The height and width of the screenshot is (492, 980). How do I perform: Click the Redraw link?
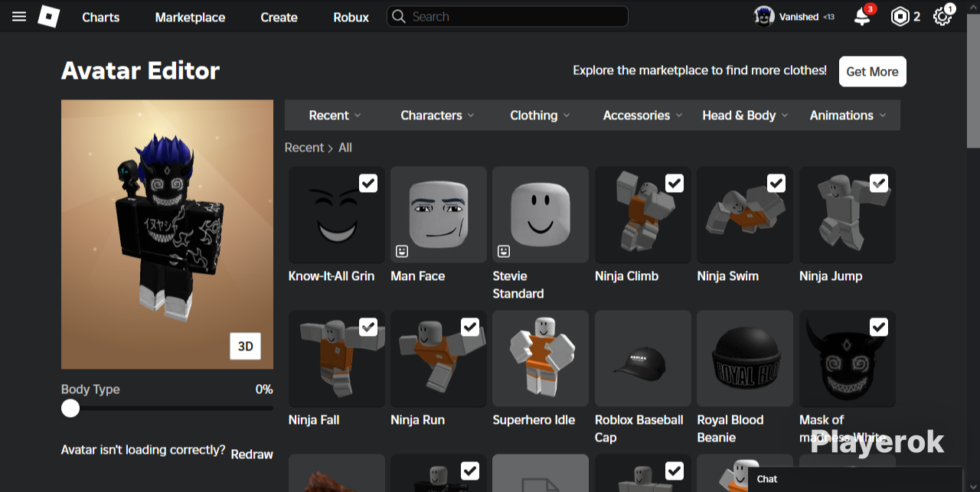[252, 454]
